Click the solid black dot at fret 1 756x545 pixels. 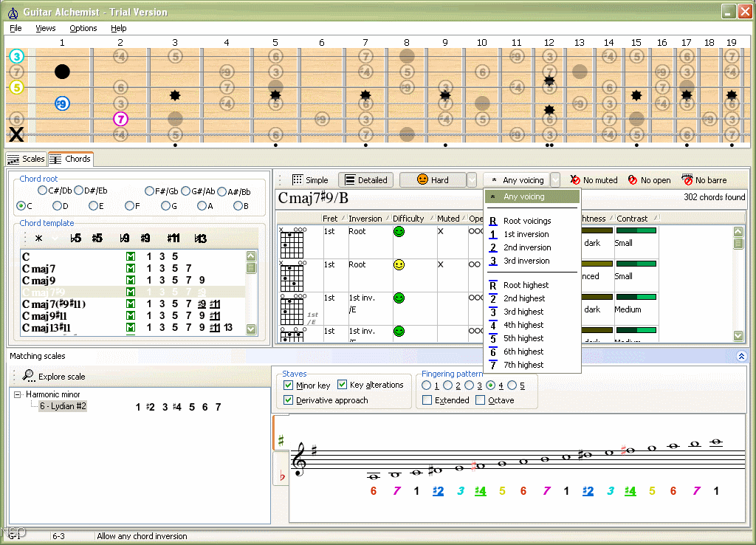pos(62,72)
